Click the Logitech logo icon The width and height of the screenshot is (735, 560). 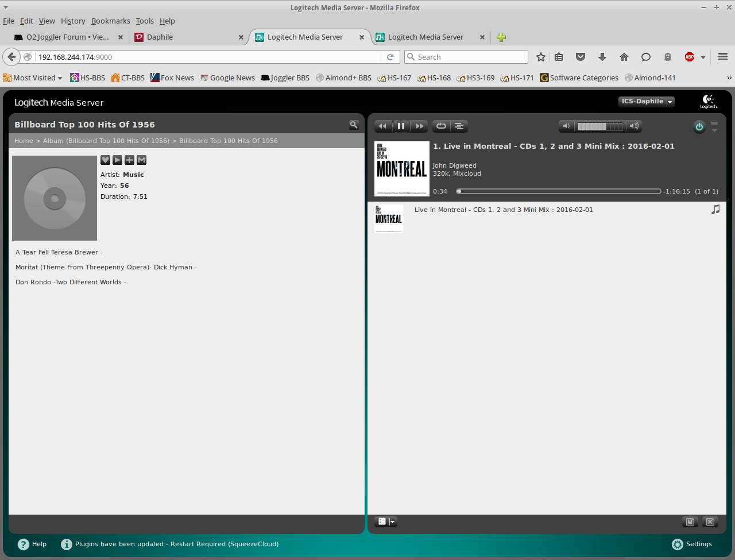tap(709, 102)
